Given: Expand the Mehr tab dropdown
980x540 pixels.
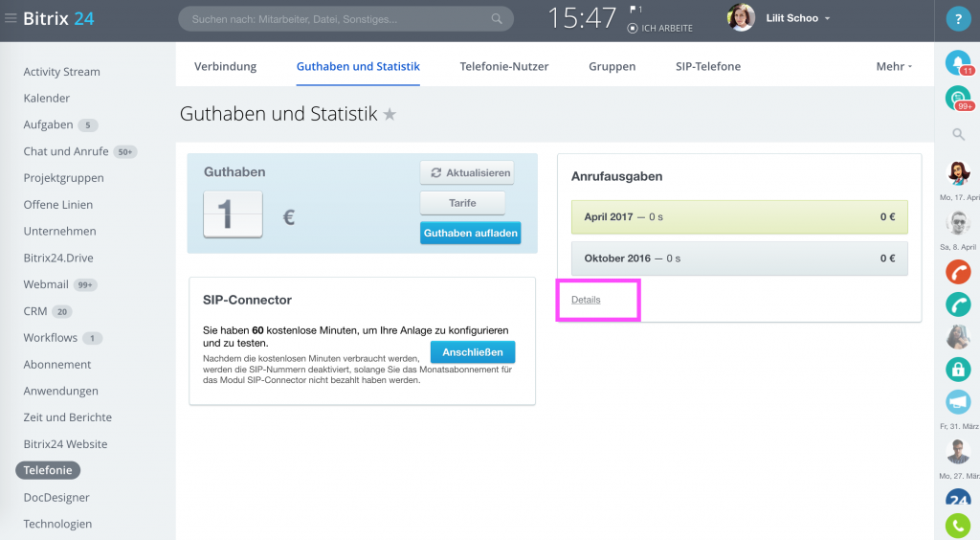Looking at the screenshot, I should [894, 66].
